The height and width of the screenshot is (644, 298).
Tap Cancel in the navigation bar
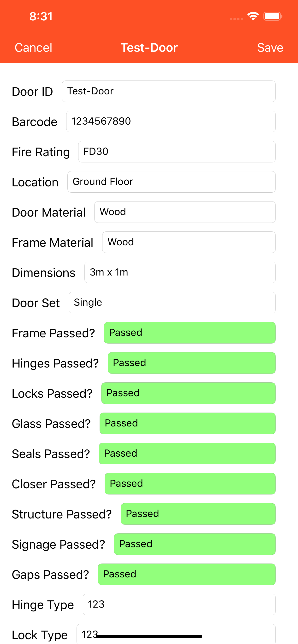point(33,47)
